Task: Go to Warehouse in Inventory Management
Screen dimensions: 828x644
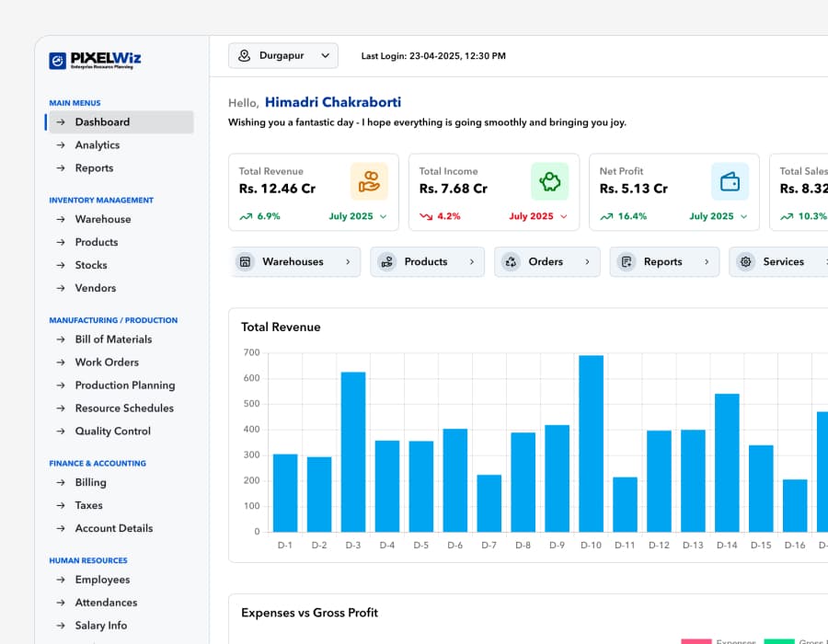Action: [121, 219]
